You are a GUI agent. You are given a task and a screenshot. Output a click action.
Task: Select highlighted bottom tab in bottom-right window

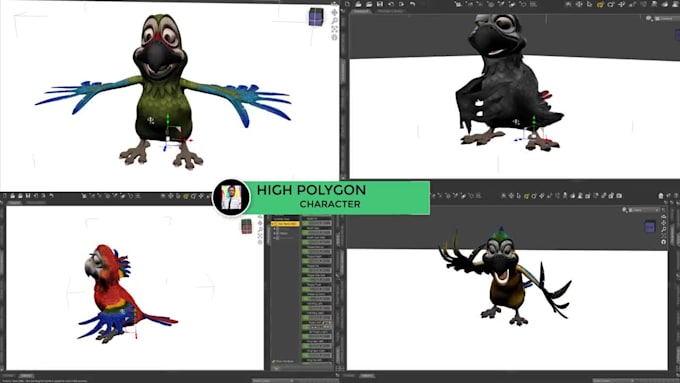367,376
